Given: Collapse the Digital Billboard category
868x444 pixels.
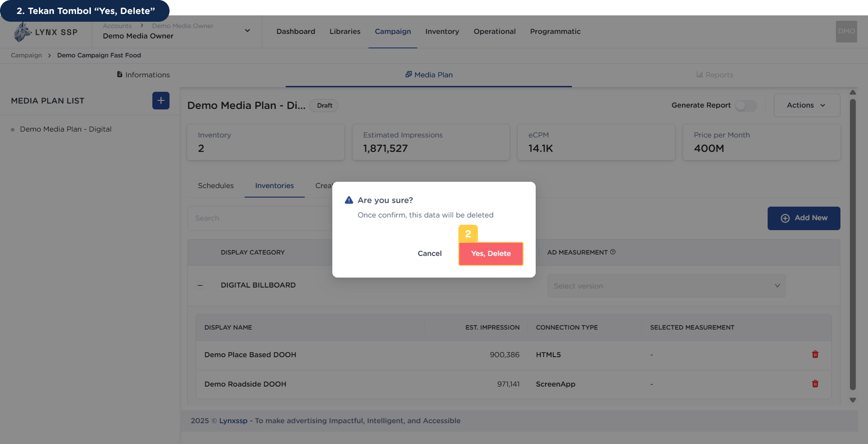Looking at the screenshot, I should click(x=200, y=285).
